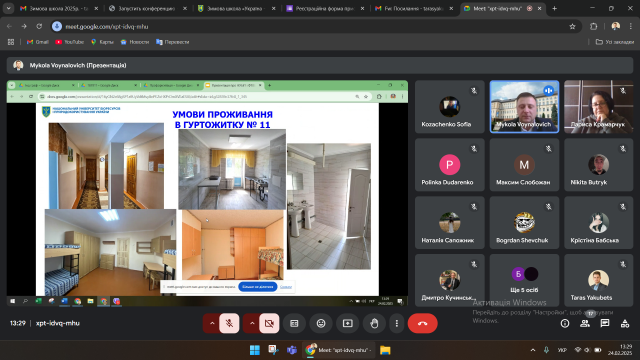Image resolution: width=640 pixels, height=360 pixels.
Task: Toggle captions in the Meet toolbar
Action: click(x=294, y=323)
